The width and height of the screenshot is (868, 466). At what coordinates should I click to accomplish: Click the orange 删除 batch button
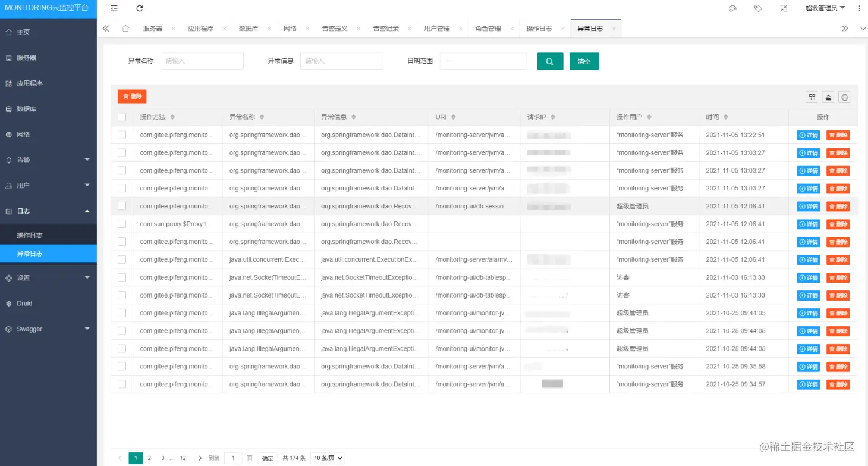pos(132,96)
